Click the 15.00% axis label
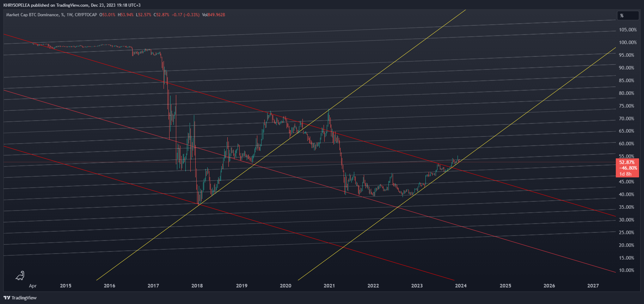 point(626,258)
